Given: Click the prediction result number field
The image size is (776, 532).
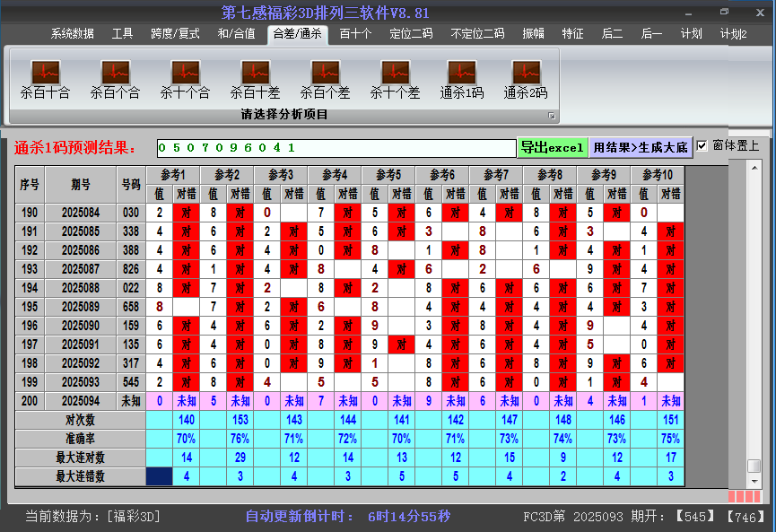Looking at the screenshot, I should pos(336,147).
